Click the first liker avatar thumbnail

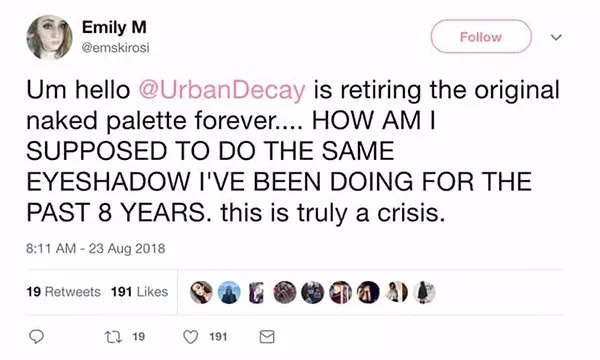tap(201, 292)
